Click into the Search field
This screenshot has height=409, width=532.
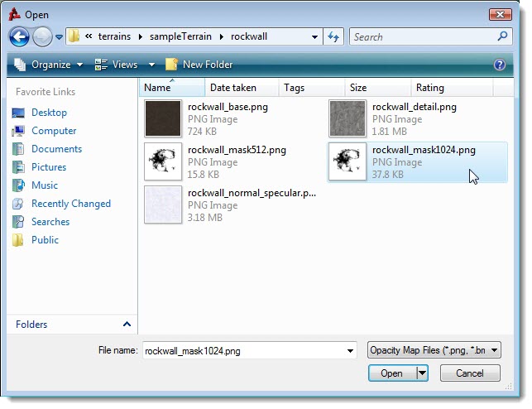click(x=424, y=36)
